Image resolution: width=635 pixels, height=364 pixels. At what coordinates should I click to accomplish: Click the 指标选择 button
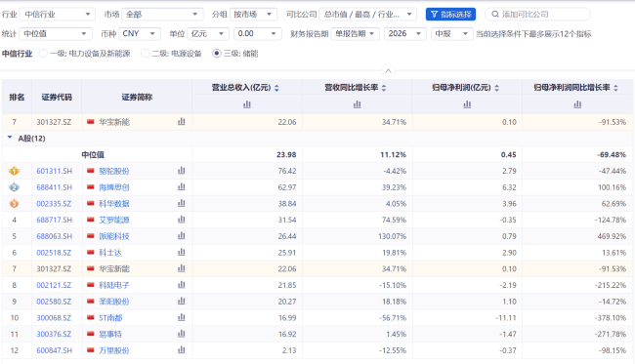[x=450, y=15]
